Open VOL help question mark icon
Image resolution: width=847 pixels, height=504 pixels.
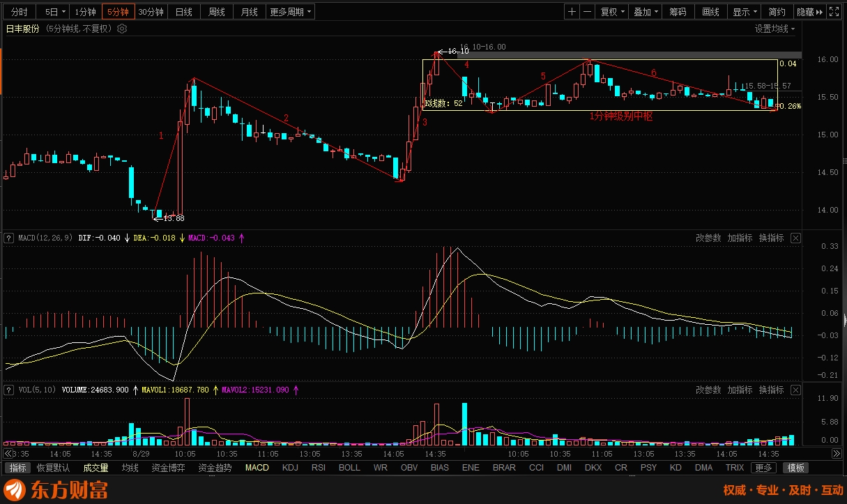point(8,390)
